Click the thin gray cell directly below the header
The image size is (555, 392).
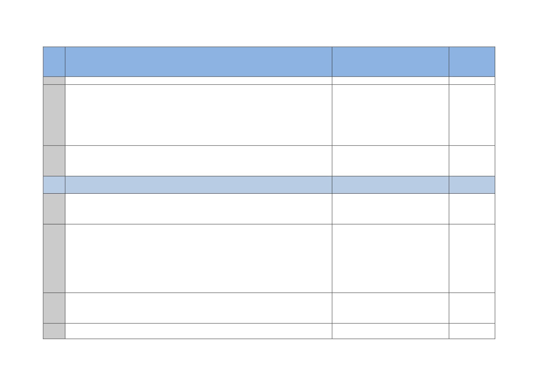54,81
